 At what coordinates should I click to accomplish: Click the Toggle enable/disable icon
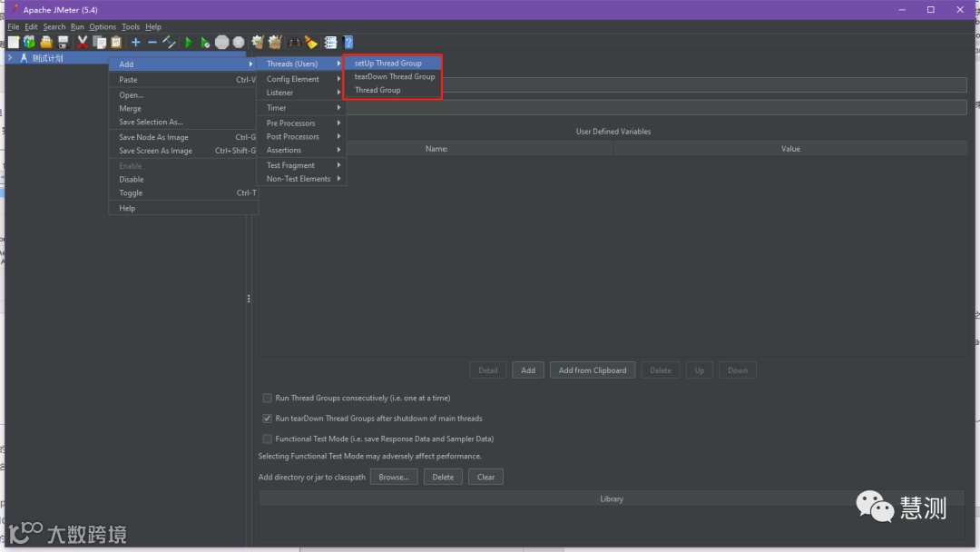pos(169,43)
